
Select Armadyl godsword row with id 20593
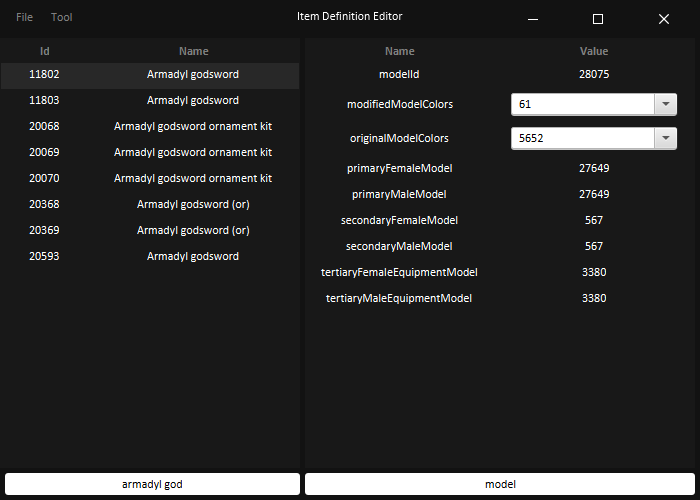(150, 256)
